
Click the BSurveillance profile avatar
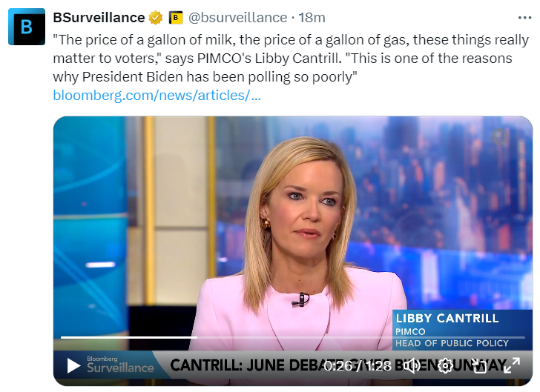pyautogui.click(x=27, y=27)
